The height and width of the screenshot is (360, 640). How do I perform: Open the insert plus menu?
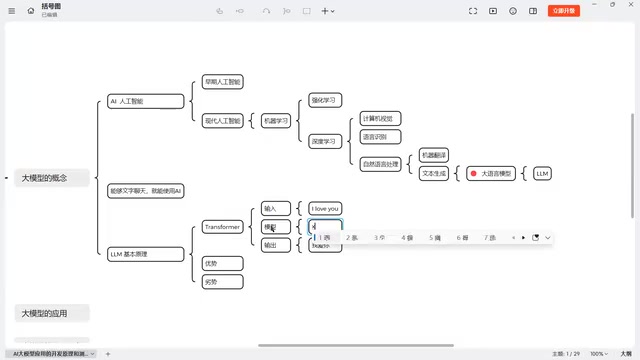[328, 11]
